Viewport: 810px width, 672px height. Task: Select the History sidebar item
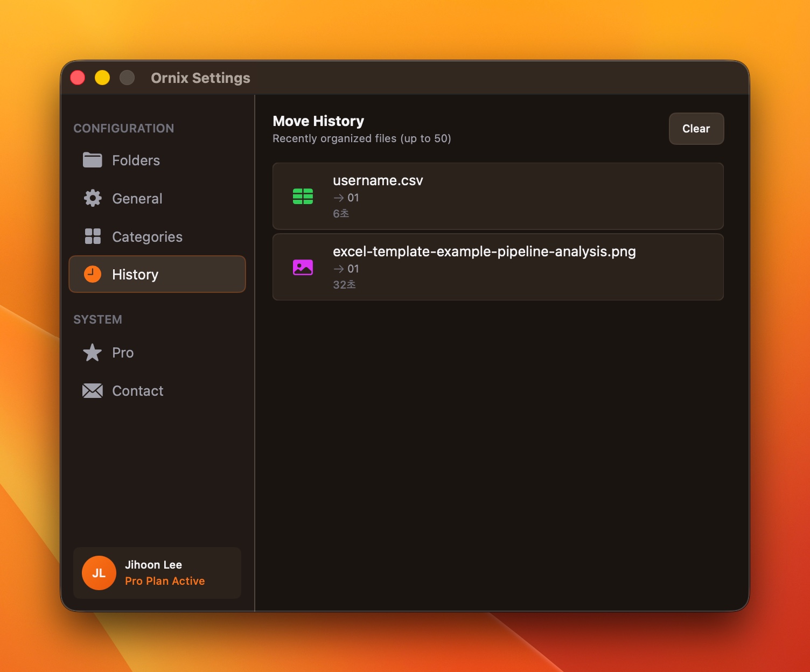135,275
